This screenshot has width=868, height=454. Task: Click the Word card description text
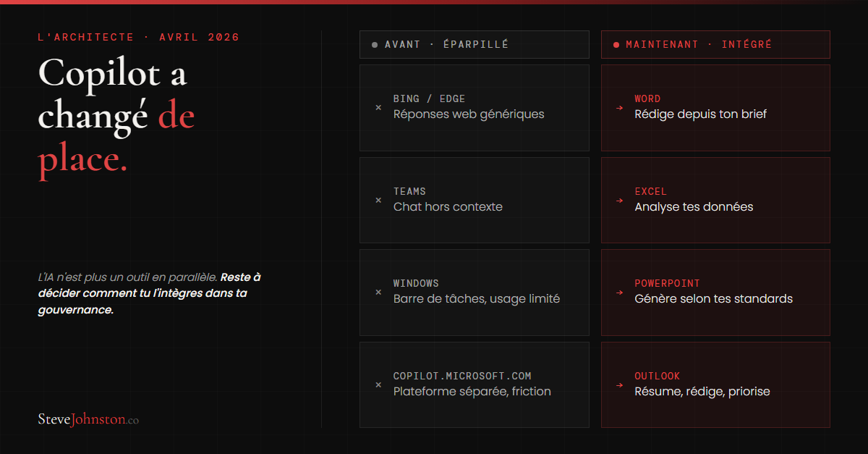click(x=700, y=114)
